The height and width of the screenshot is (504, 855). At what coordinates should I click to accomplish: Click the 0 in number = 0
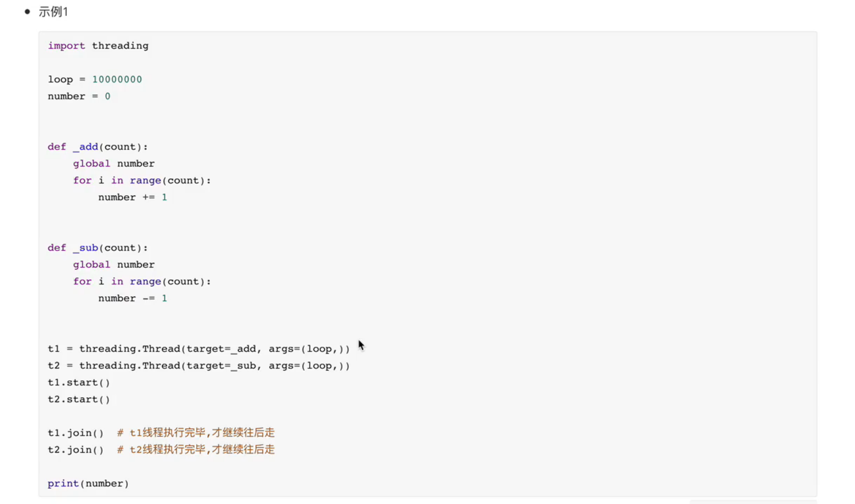pyautogui.click(x=107, y=96)
